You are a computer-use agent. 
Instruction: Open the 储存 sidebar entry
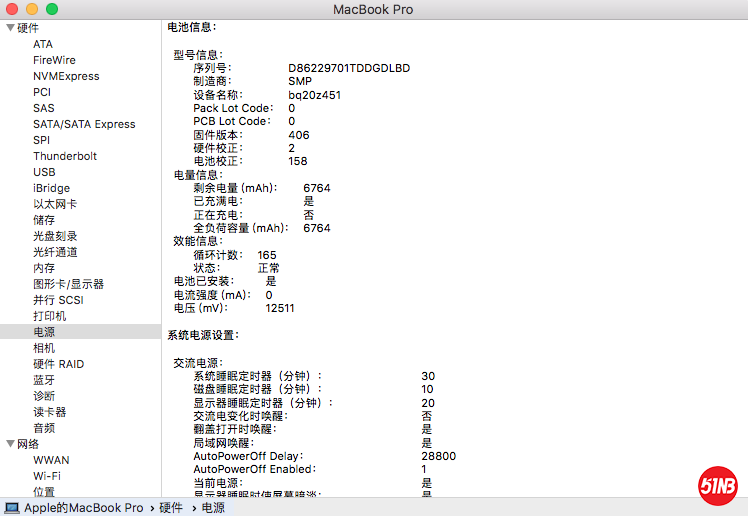click(44, 220)
